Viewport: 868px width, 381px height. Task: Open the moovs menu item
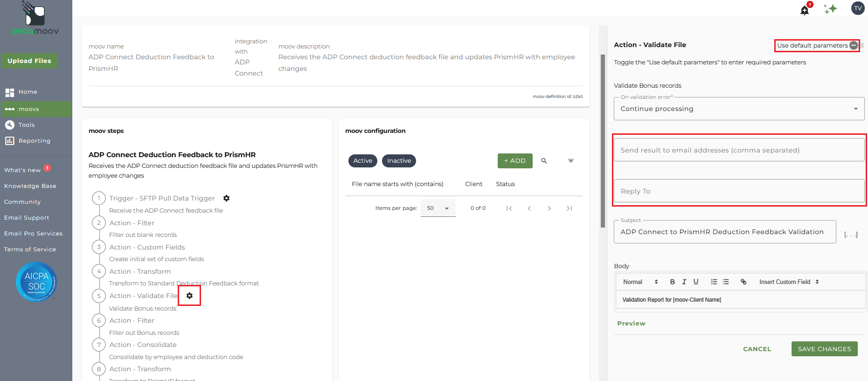click(x=36, y=109)
